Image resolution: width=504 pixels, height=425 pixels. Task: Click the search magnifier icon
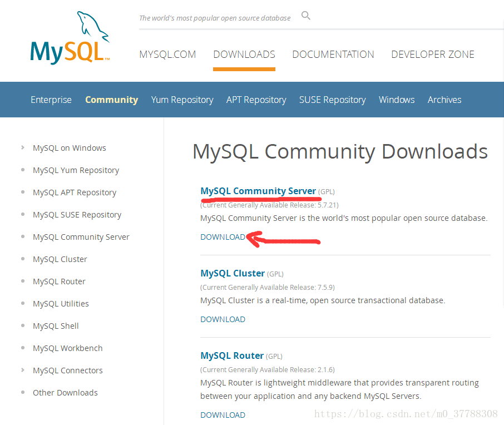click(305, 16)
